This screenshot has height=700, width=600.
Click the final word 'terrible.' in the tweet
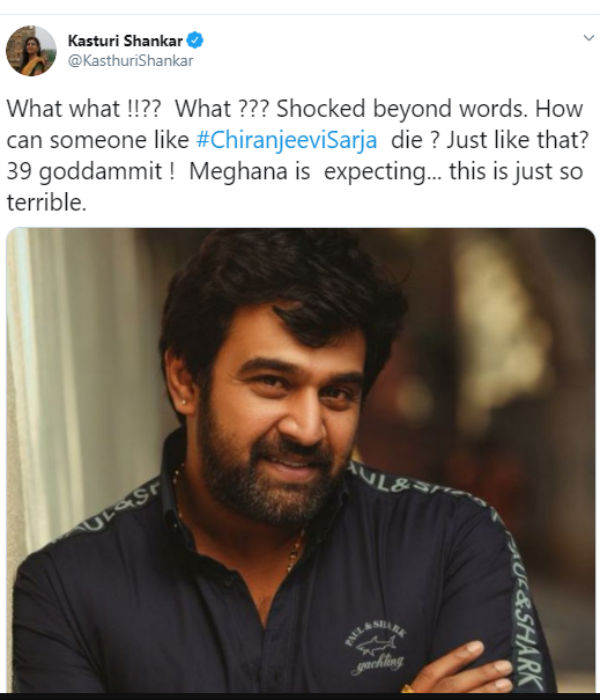46,203
